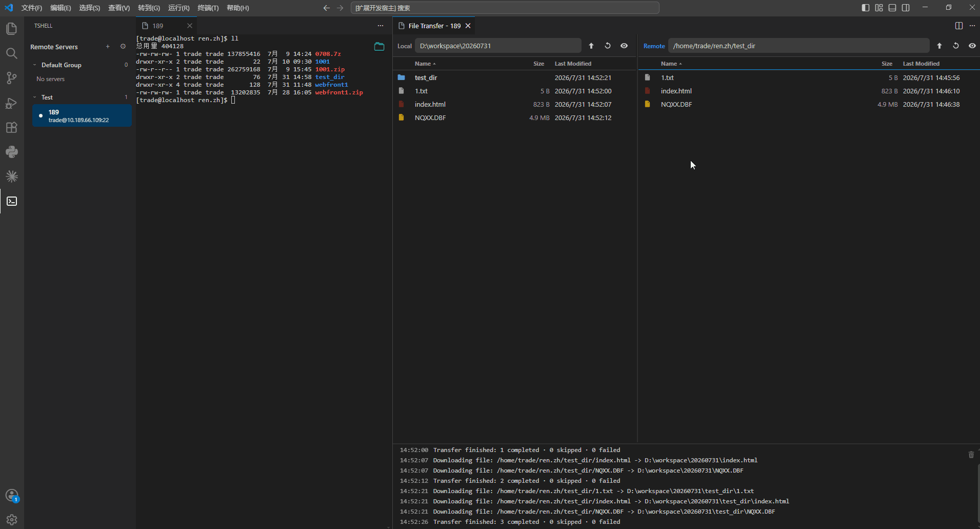This screenshot has width=980, height=529.
Task: Open the 终端(T) menu
Action: [x=208, y=8]
